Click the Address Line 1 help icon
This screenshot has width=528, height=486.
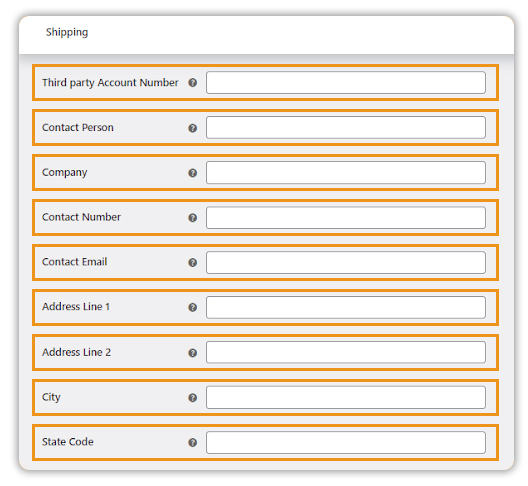(x=193, y=307)
